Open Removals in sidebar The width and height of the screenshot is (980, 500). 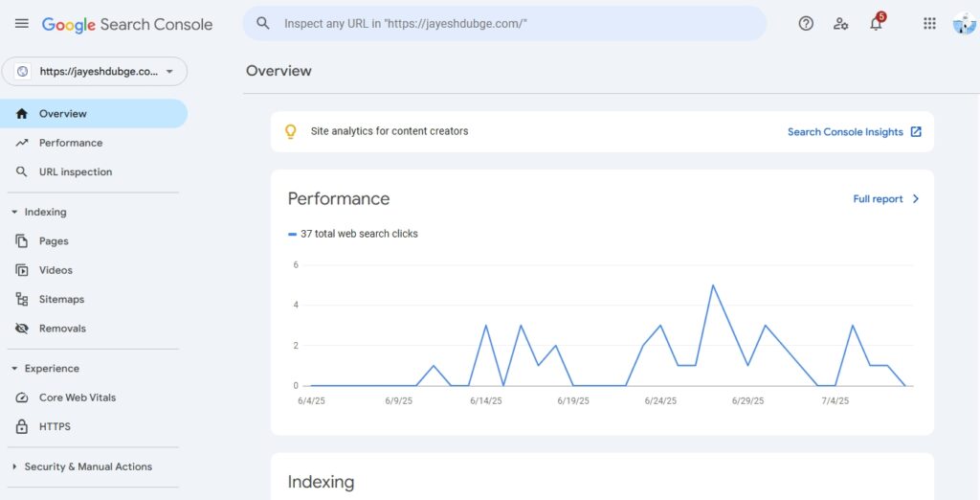[x=94, y=329]
